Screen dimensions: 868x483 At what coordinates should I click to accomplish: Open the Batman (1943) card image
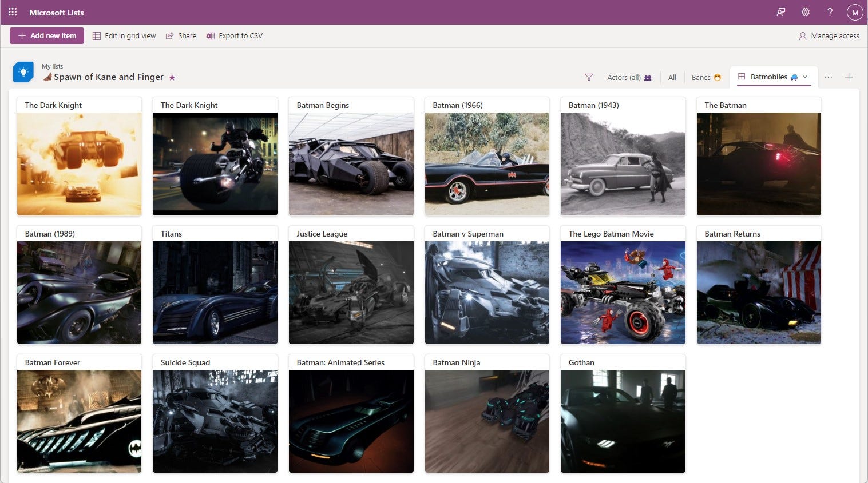623,164
